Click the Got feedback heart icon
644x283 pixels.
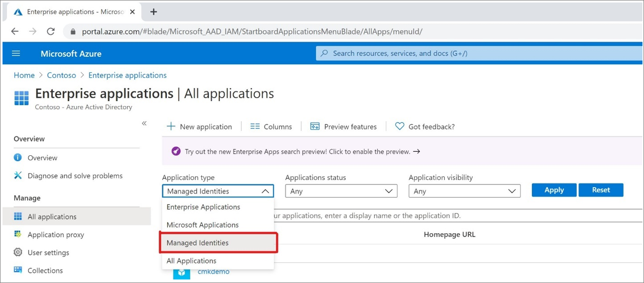coord(399,127)
